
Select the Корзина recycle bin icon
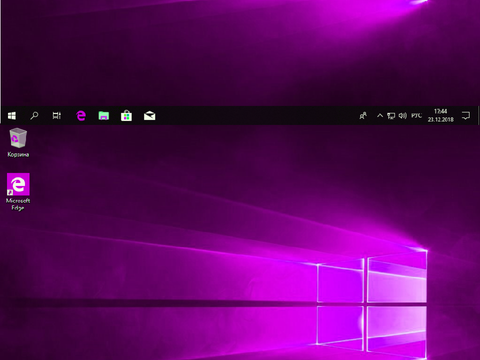click(x=18, y=138)
